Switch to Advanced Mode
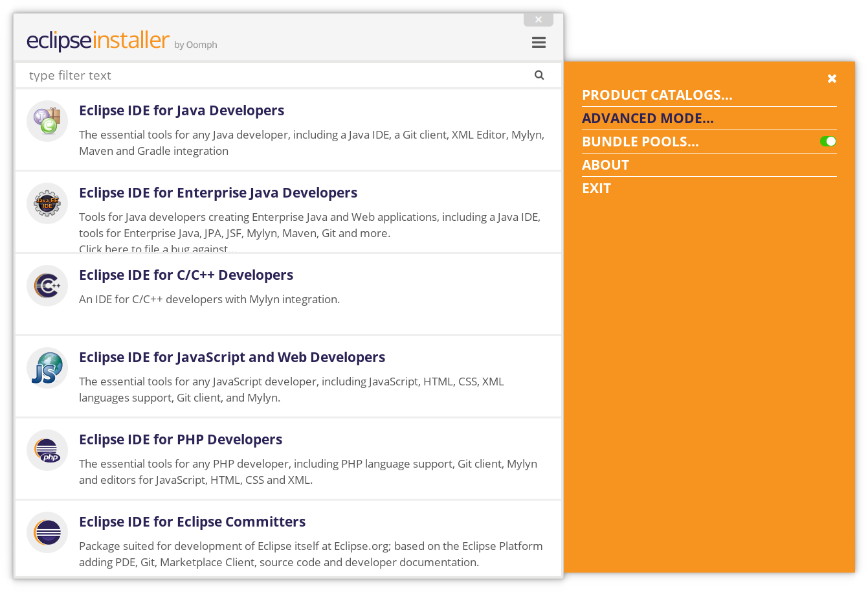Image resolution: width=868 pixels, height=592 pixels. point(647,119)
